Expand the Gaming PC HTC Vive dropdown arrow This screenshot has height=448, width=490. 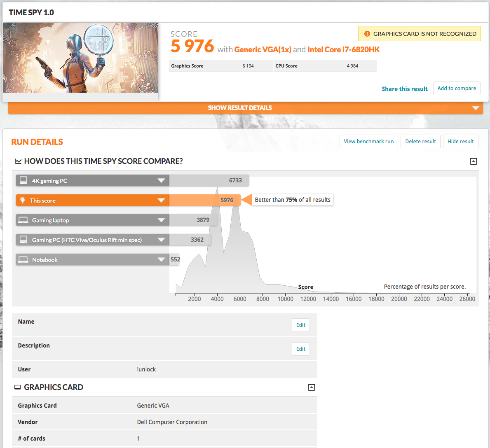point(161,240)
